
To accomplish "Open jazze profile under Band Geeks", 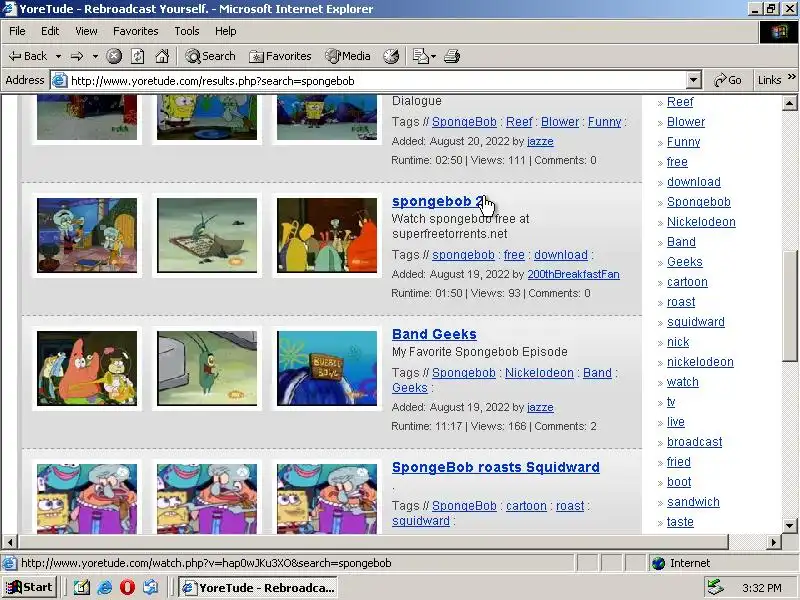I will point(540,407).
